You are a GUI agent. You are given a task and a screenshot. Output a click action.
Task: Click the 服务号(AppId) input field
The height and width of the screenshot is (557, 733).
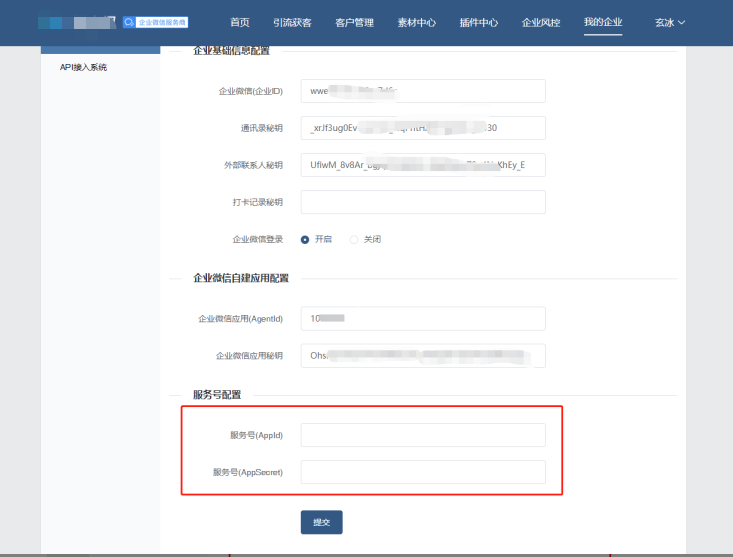(423, 435)
